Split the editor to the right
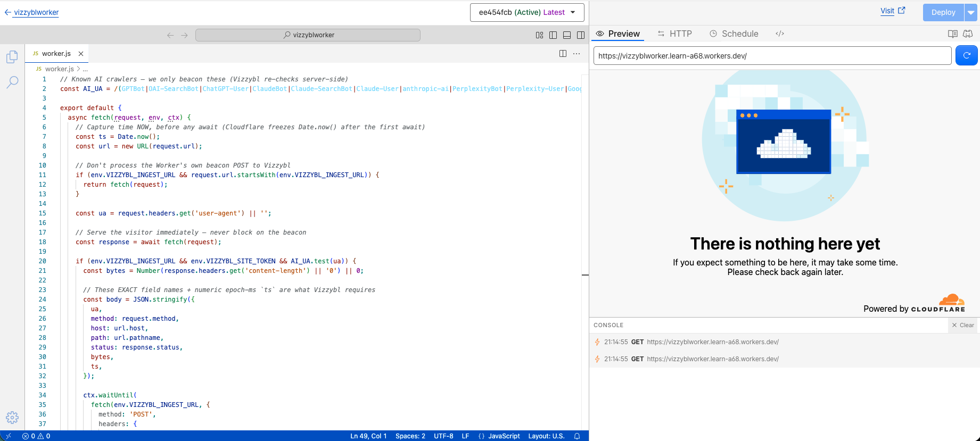The image size is (980, 441). tap(563, 54)
